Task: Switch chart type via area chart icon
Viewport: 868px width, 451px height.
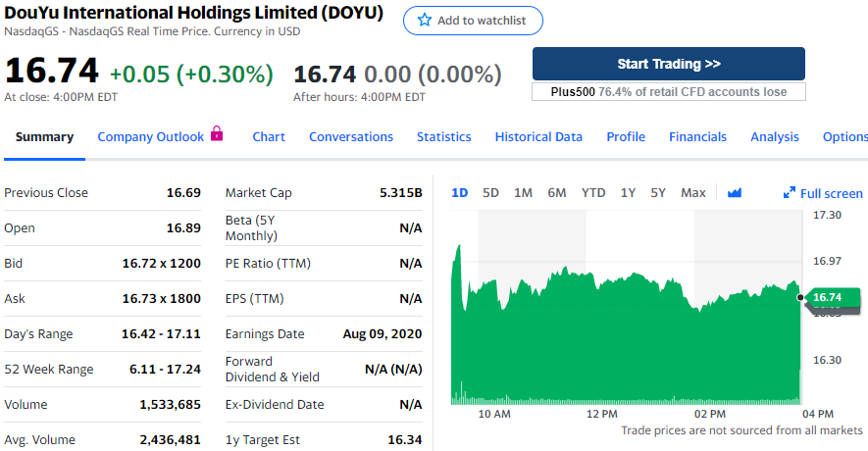Action: click(734, 192)
